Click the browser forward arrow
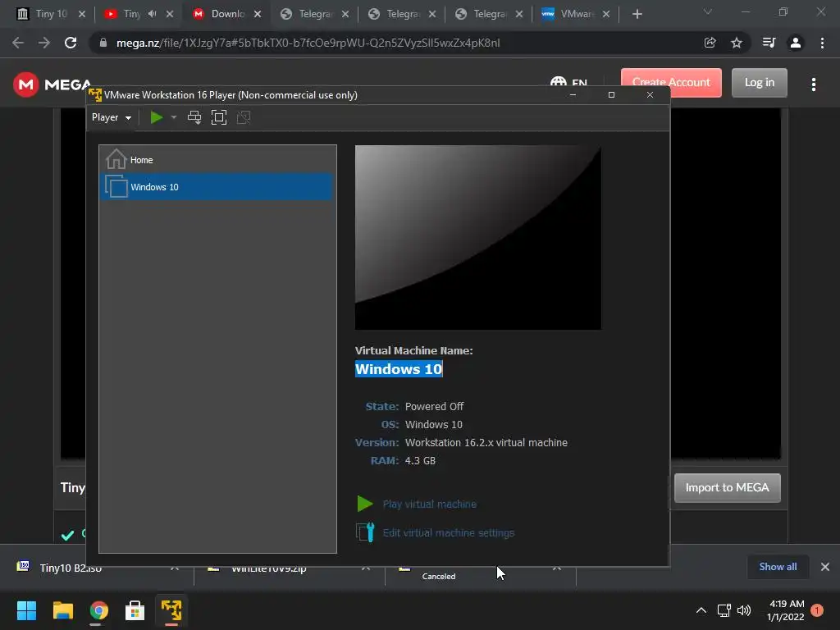 (x=44, y=43)
